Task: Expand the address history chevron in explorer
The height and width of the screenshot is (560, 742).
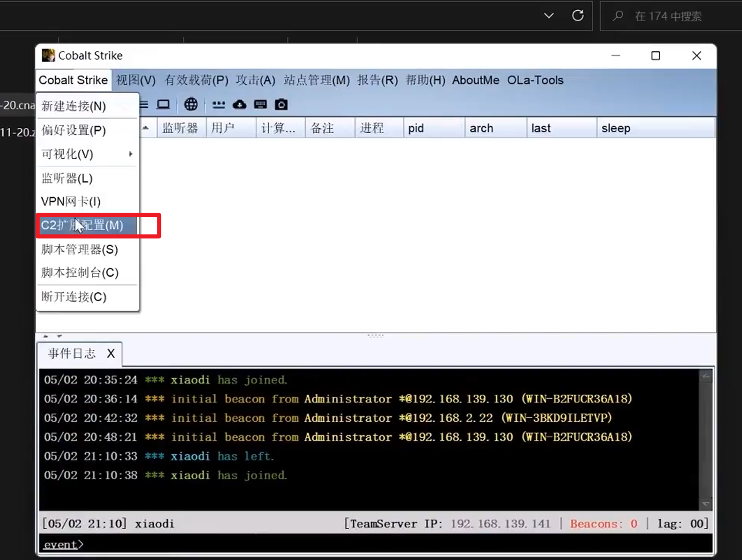Action: (x=549, y=15)
